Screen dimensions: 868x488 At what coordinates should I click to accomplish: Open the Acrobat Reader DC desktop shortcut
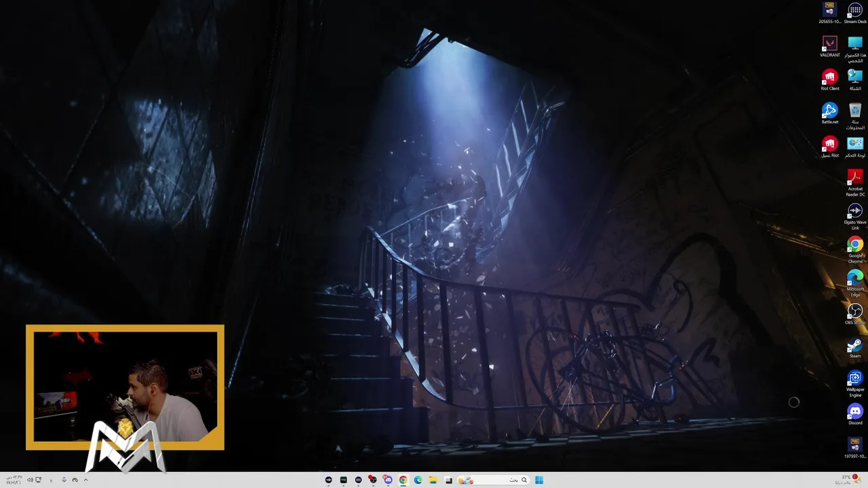[x=855, y=183]
